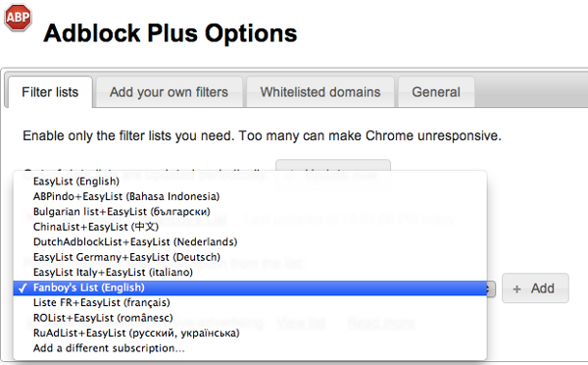Screen dimensions: 588x365
Task: Click the ABP stop-sign logo icon
Action: (18, 17)
